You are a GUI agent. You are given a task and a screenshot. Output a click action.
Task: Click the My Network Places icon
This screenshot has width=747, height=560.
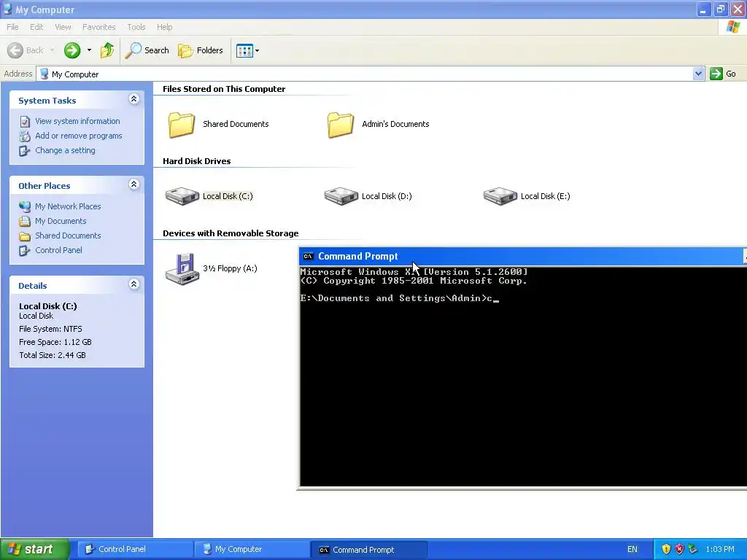coord(25,206)
